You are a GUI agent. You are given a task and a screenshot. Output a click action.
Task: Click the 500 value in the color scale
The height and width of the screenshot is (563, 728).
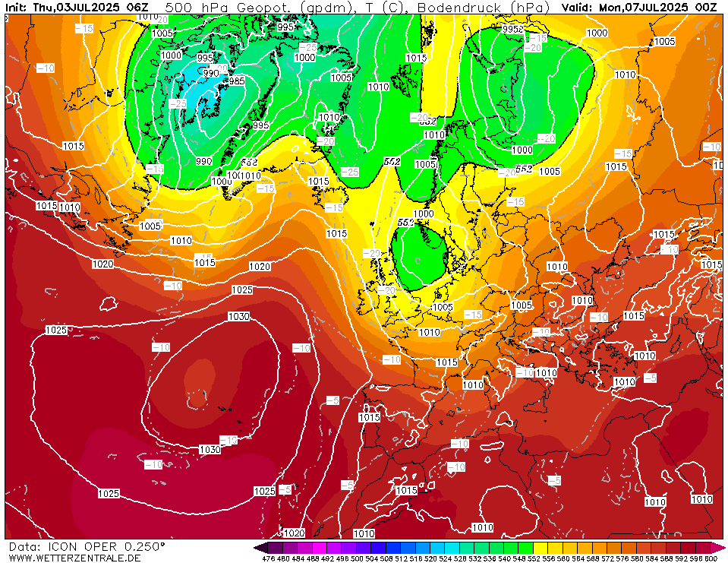[x=357, y=558]
